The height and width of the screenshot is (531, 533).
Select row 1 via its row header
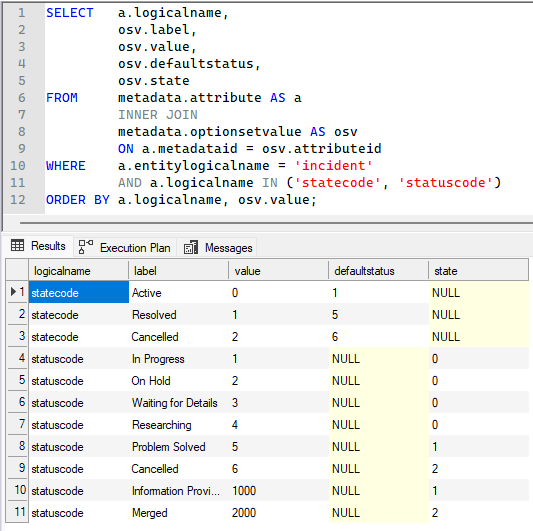pyautogui.click(x=17, y=292)
